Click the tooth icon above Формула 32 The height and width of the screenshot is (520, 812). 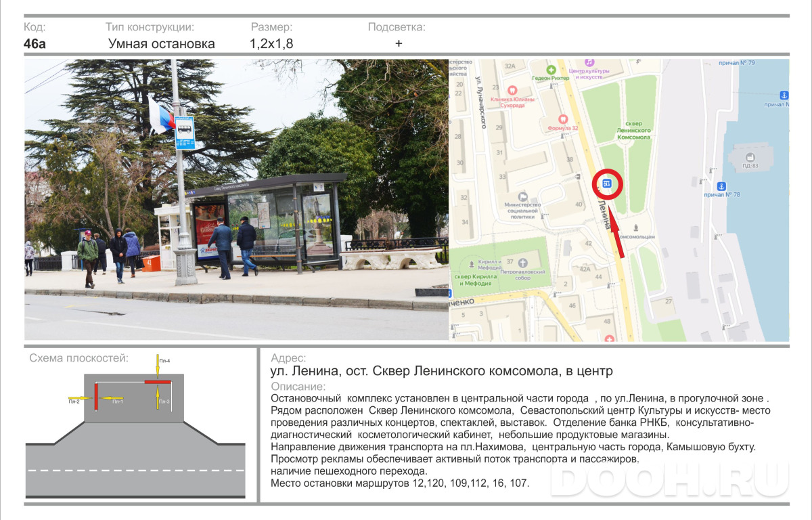pos(563,118)
